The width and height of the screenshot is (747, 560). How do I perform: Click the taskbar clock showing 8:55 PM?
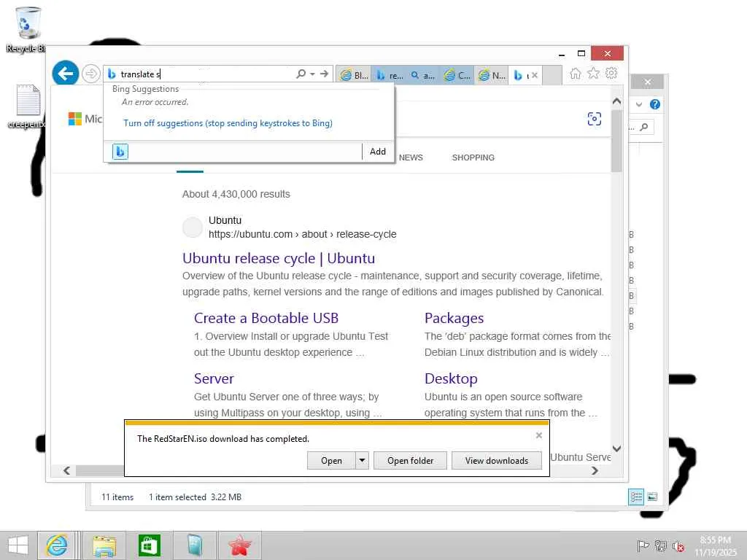(x=716, y=545)
